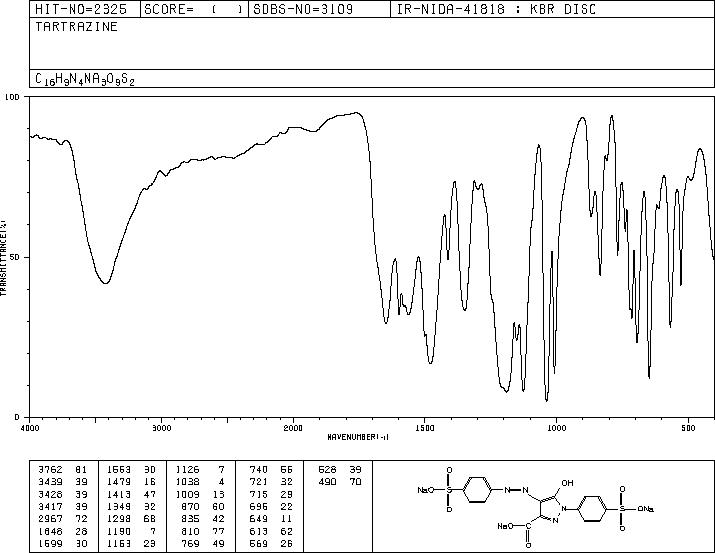
Task: Click the molecular formula C16H9N4Na3O9S2
Action: [85, 79]
